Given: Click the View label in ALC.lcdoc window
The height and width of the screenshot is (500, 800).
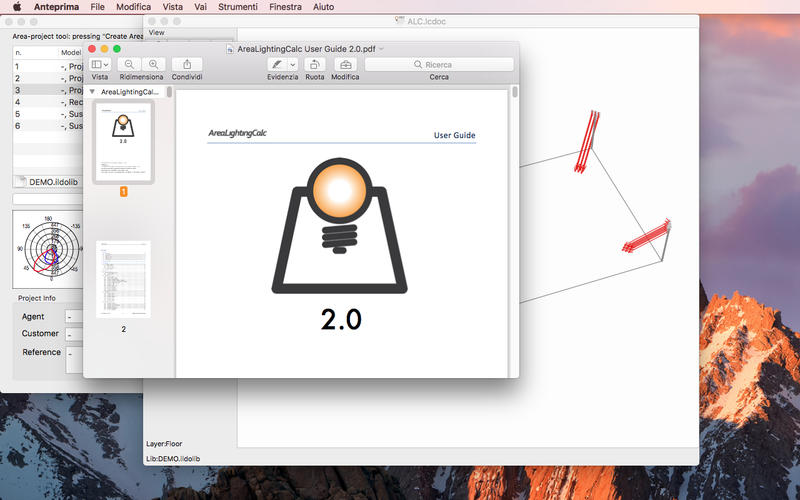Looking at the screenshot, I should tap(156, 32).
